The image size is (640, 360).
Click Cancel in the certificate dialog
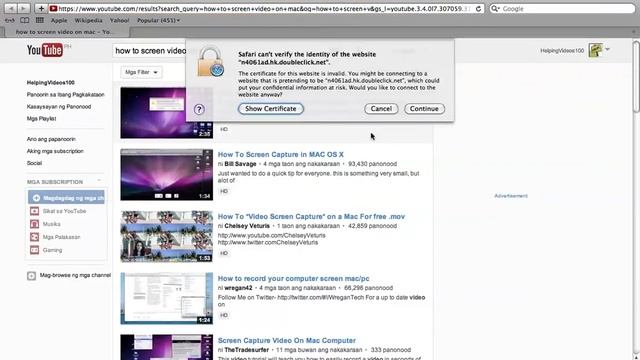[x=381, y=109]
